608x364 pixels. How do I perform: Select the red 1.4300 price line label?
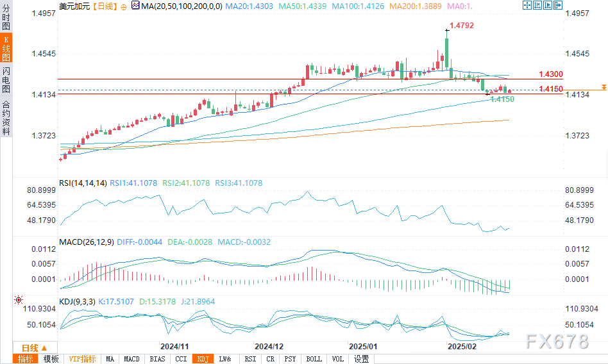coord(550,75)
